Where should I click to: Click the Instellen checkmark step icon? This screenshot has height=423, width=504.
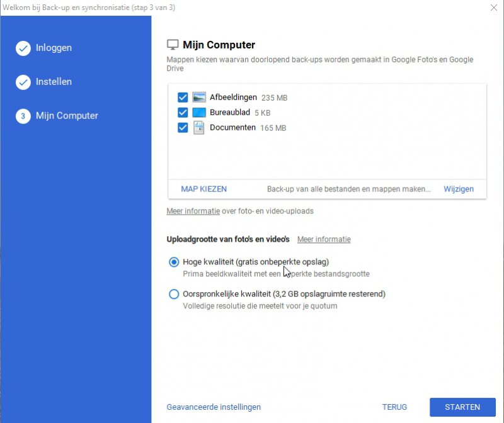[x=23, y=82]
